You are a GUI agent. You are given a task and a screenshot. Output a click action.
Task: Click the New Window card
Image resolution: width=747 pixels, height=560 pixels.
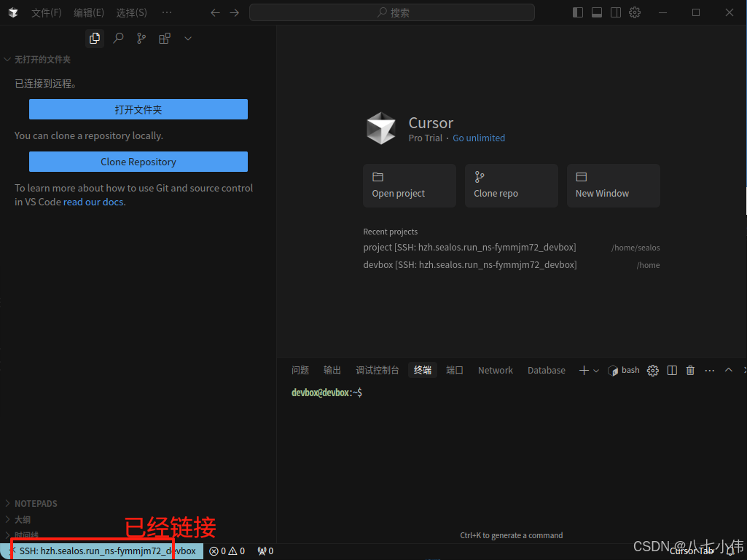pos(613,186)
